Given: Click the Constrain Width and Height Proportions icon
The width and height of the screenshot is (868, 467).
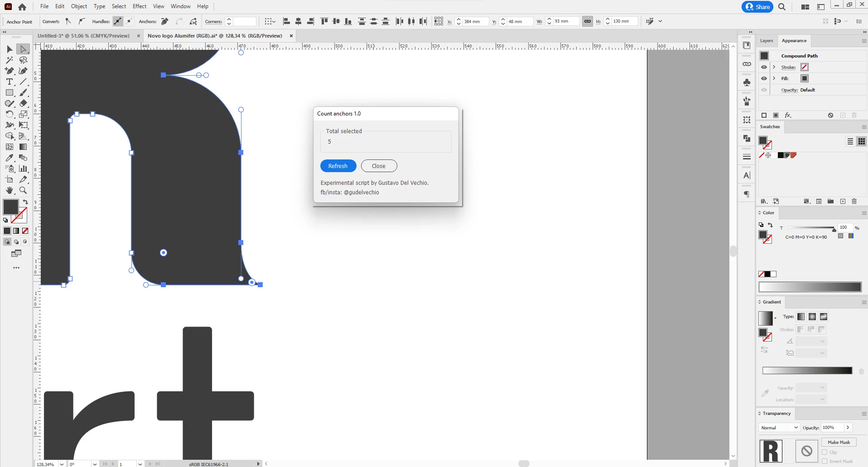Looking at the screenshot, I should click(x=588, y=21).
